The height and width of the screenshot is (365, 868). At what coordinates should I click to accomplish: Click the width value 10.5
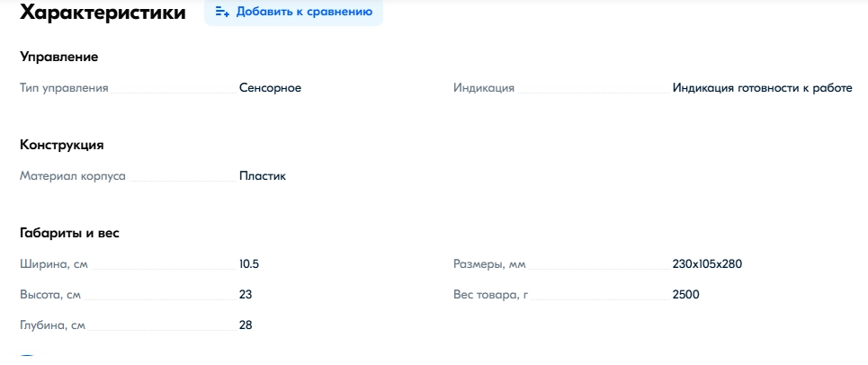pyautogui.click(x=249, y=264)
